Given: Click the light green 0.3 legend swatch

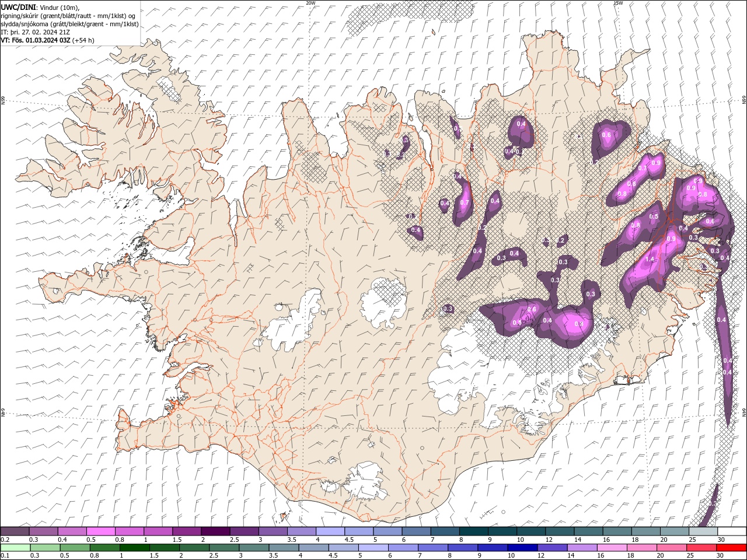Looking at the screenshot, I should (45, 548).
